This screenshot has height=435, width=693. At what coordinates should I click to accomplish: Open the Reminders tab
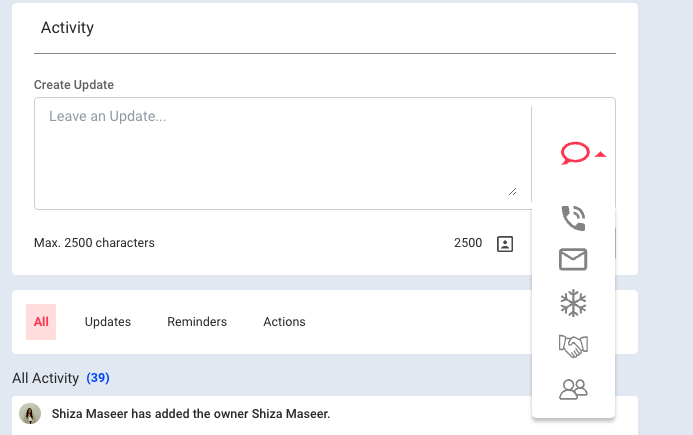click(x=197, y=322)
